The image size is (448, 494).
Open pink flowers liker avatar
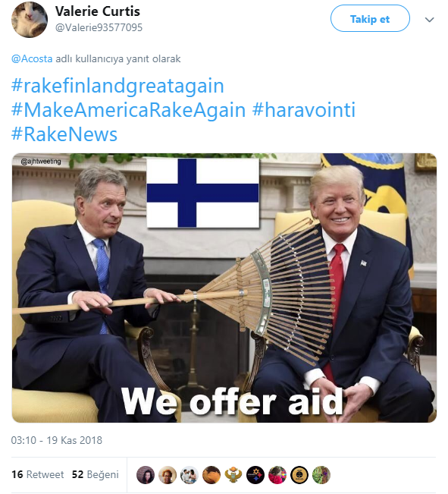(277, 475)
